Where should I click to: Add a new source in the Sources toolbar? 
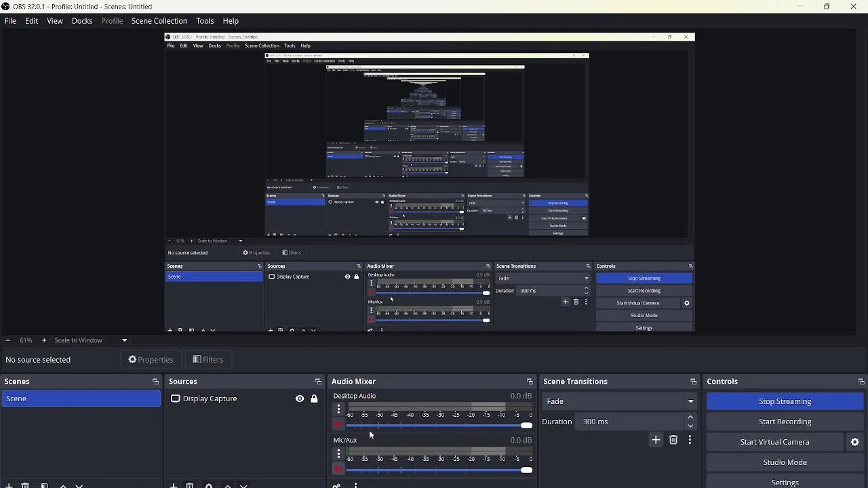click(x=174, y=485)
